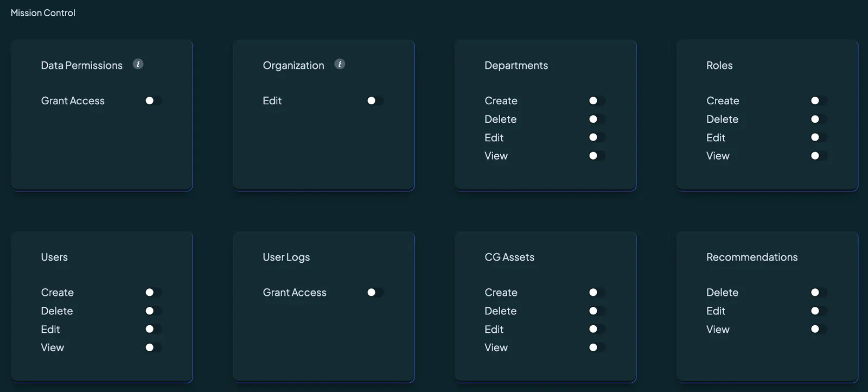Enable the Users Create switch
The width and height of the screenshot is (868, 392).
click(x=154, y=293)
